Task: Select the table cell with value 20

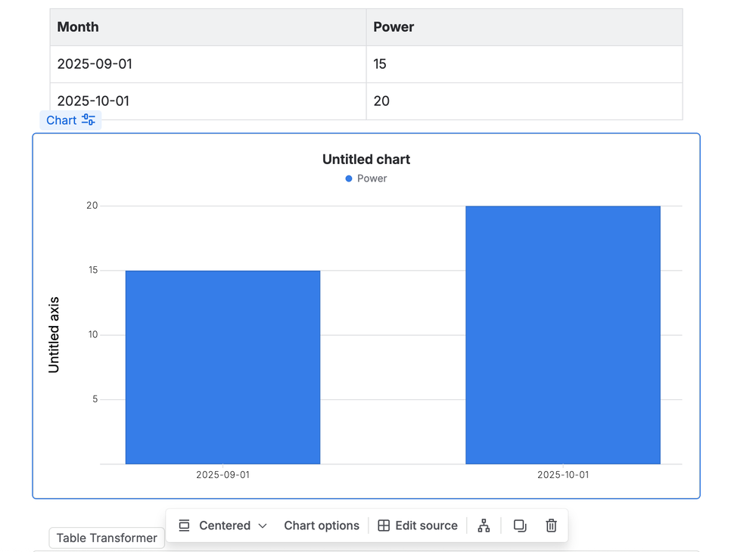Action: tap(524, 101)
